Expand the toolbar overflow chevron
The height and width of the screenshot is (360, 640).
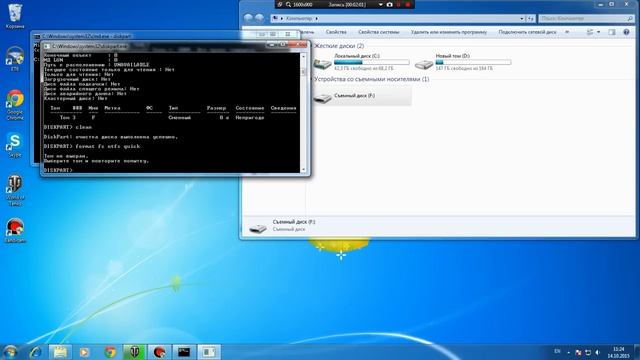coord(567,32)
